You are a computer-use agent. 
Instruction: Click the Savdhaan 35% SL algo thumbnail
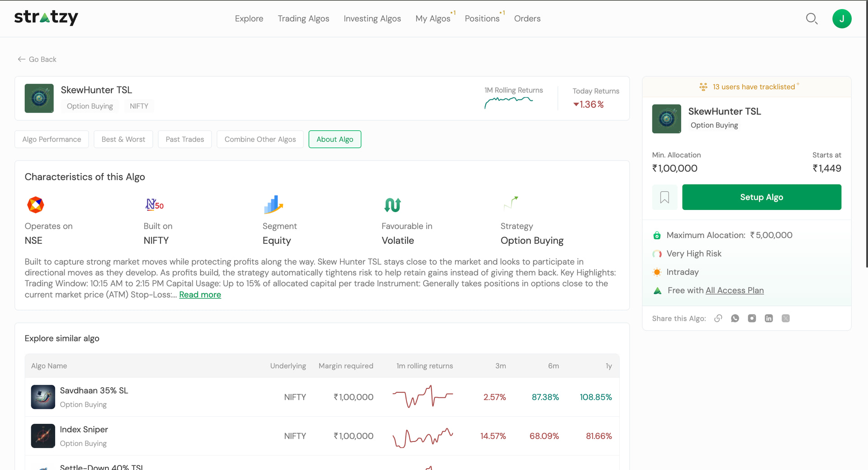pyautogui.click(x=43, y=397)
